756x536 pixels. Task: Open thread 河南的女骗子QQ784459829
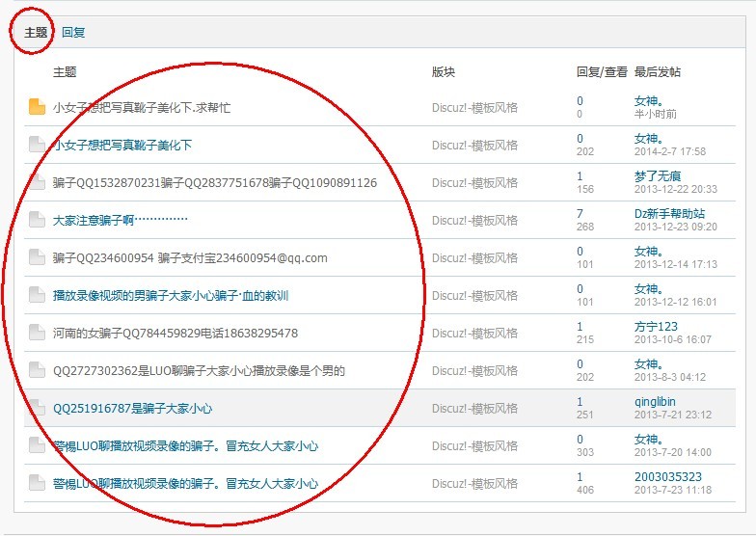point(175,334)
